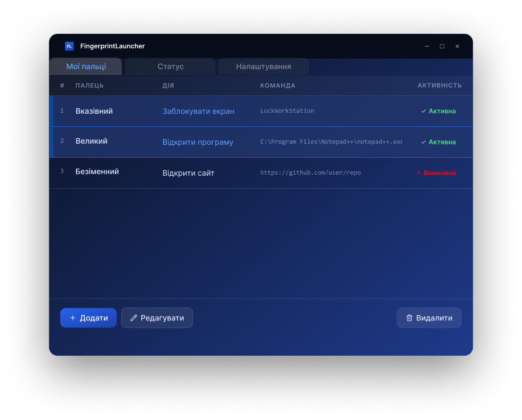Minimize the FingerprintLauncher window
This screenshot has width=522, height=420.
coord(427,46)
